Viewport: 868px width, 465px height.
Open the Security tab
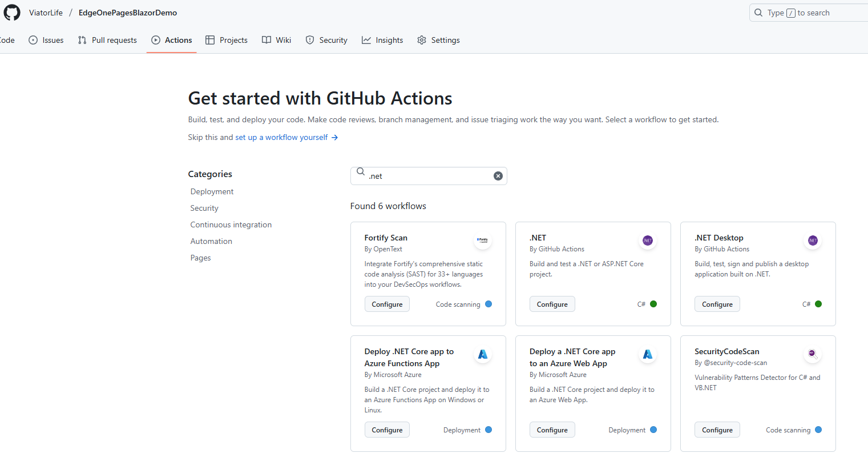[326, 40]
